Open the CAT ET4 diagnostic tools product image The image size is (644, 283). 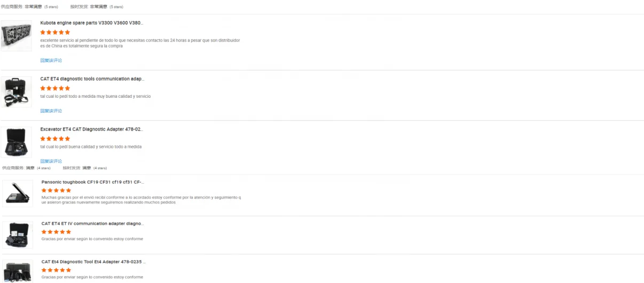pos(16,92)
